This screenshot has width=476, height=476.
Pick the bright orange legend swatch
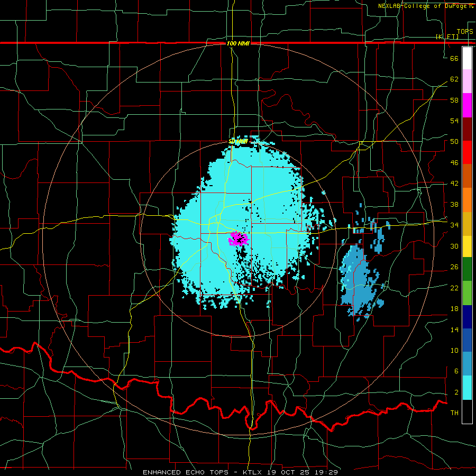[x=467, y=200]
